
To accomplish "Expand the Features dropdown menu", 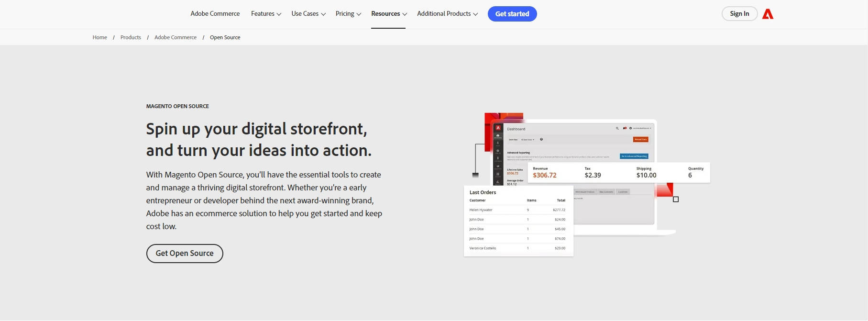I will (x=266, y=14).
